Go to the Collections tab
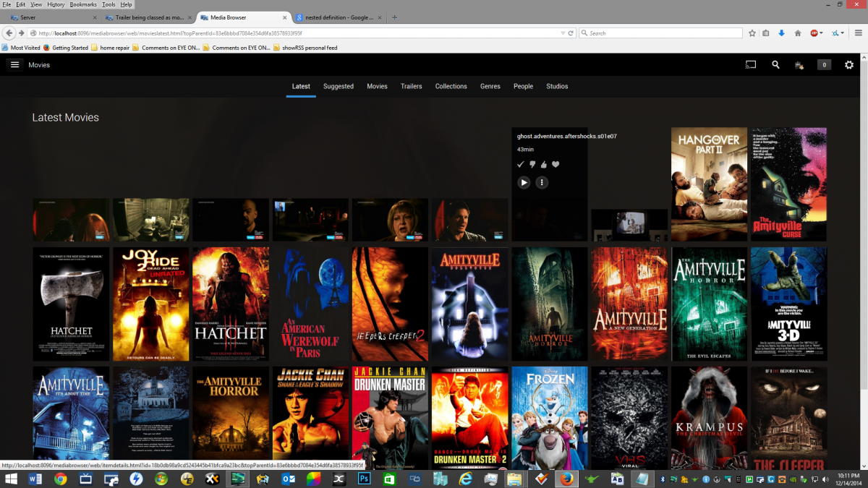 click(451, 86)
